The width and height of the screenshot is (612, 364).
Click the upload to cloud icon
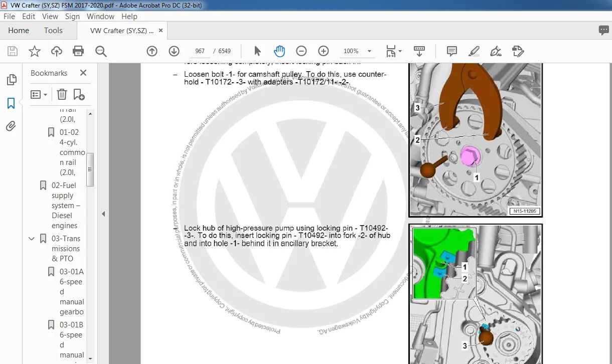click(56, 51)
